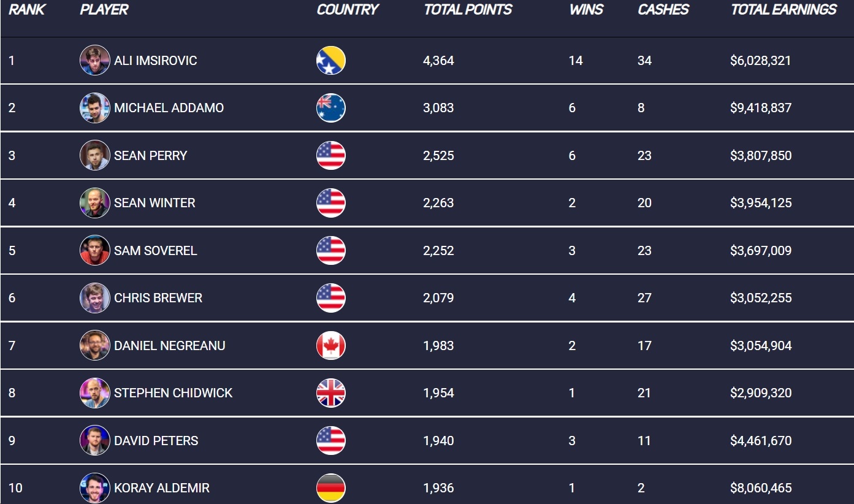854x504 pixels.
Task: Click the UK flag for Stephen Chidwick
Action: pos(331,393)
